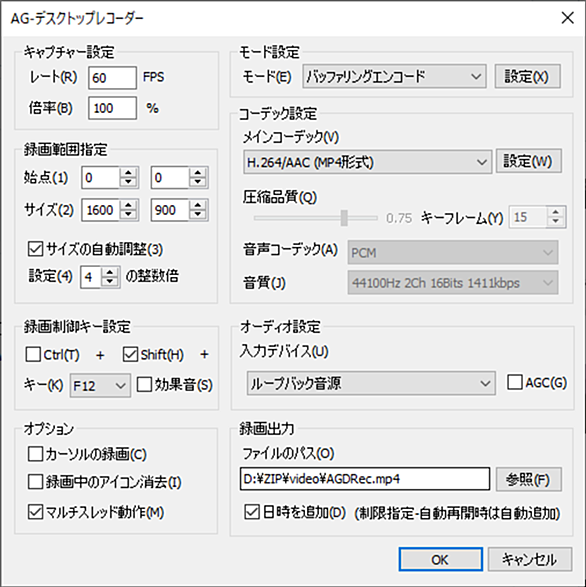Decrease キーフレーム(Y) with the down arrow
This screenshot has height=587, width=586.
coord(556,222)
